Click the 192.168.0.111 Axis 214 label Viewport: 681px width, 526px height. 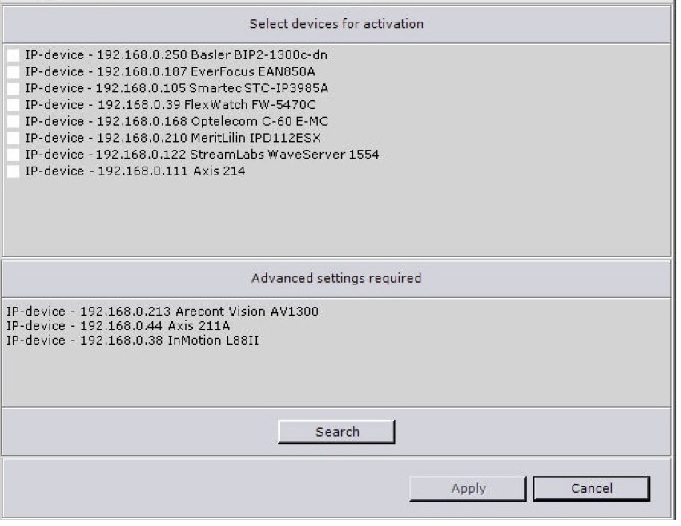(x=135, y=171)
